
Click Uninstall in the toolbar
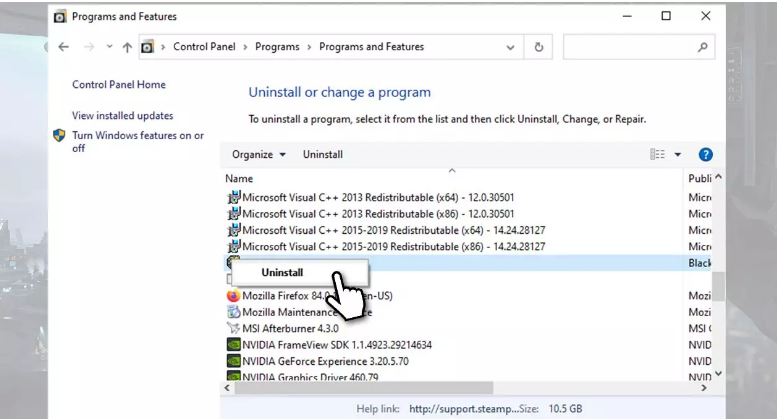tap(322, 154)
